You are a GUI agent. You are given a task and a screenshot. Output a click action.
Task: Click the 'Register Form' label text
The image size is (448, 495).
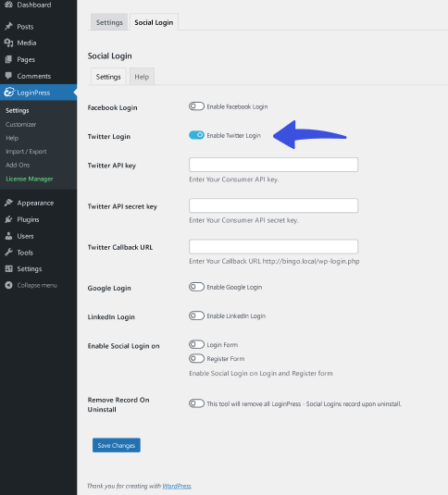pos(226,359)
